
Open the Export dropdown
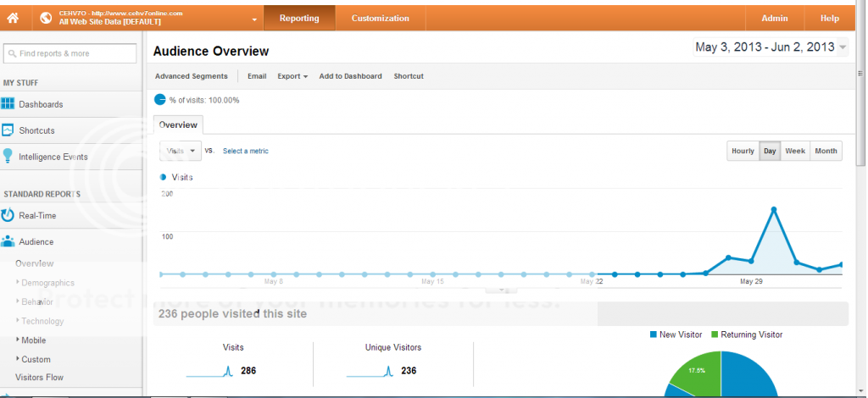[292, 76]
